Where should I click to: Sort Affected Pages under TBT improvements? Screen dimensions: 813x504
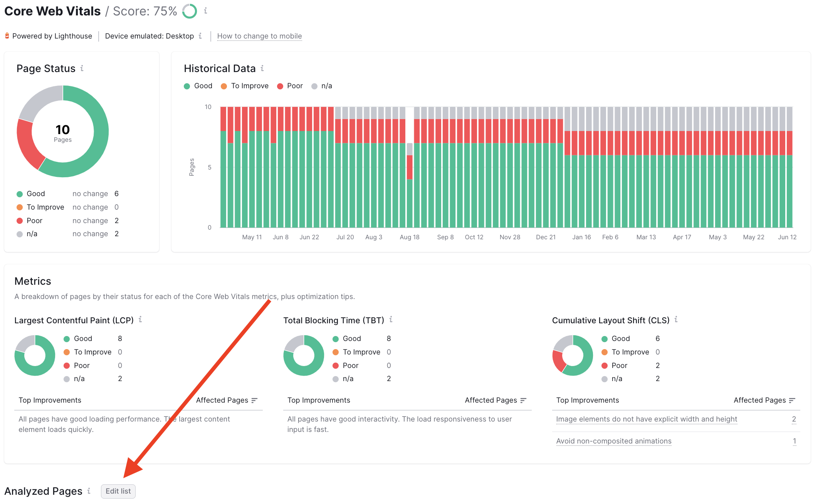pyautogui.click(x=523, y=400)
